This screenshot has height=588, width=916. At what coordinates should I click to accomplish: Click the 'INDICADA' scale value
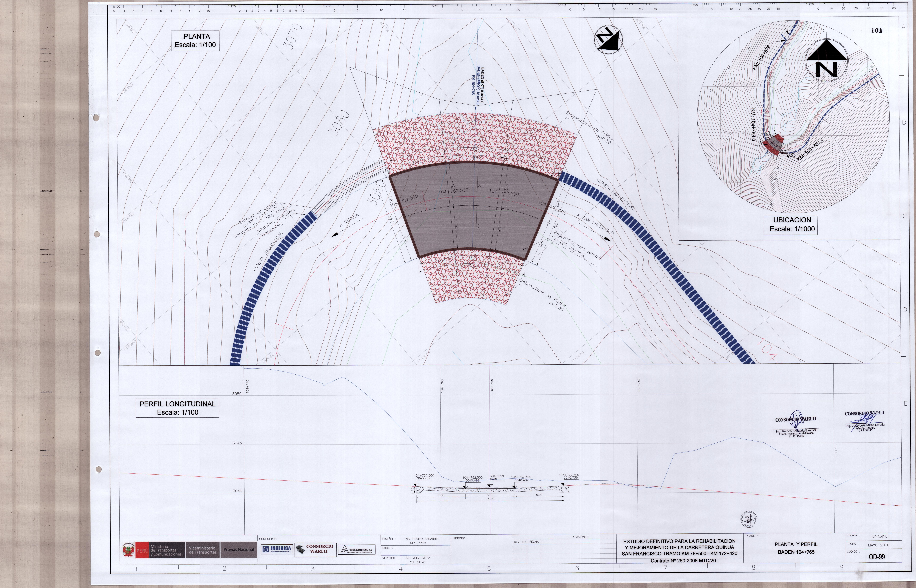[879, 537]
